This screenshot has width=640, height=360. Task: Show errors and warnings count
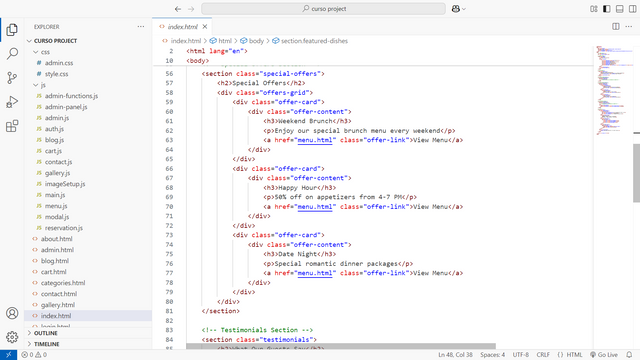[x=34, y=355]
